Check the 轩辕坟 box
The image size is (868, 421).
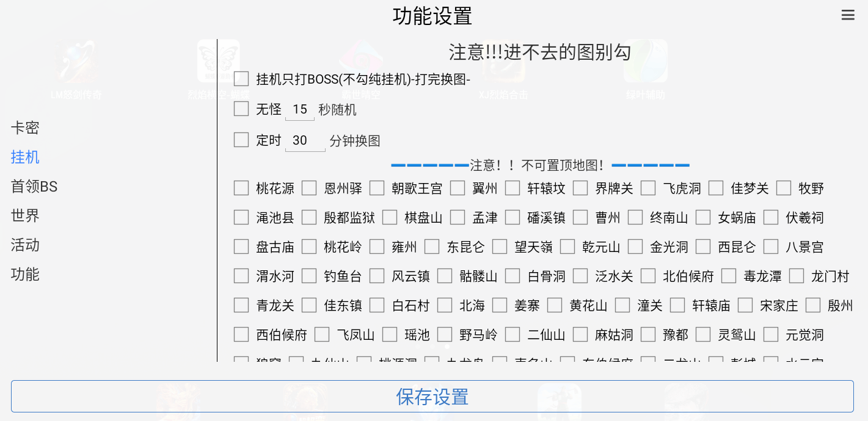tap(512, 188)
